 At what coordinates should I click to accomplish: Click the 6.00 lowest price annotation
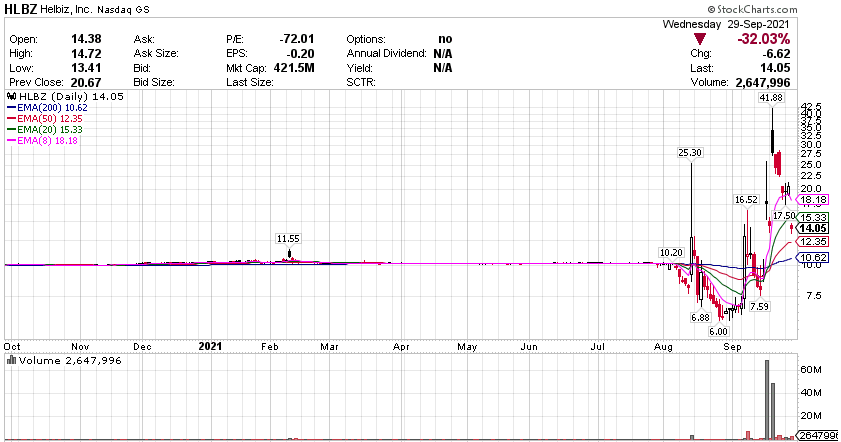(x=718, y=332)
